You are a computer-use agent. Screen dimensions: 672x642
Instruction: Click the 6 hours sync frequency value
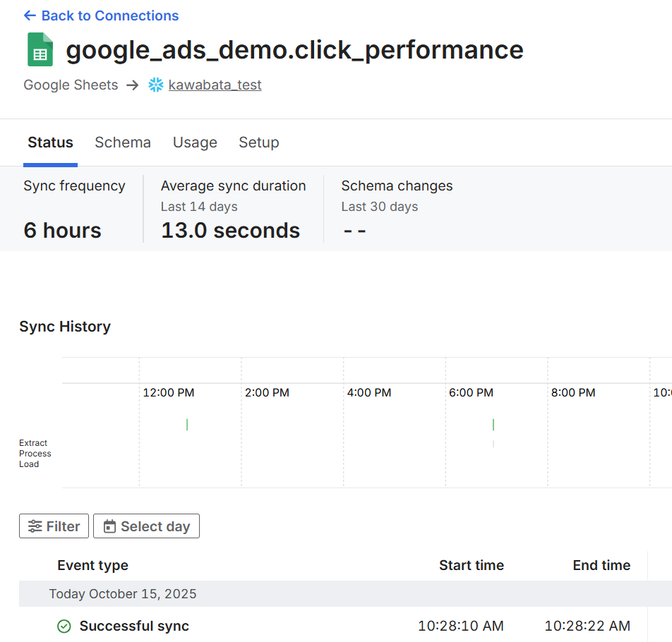click(62, 231)
